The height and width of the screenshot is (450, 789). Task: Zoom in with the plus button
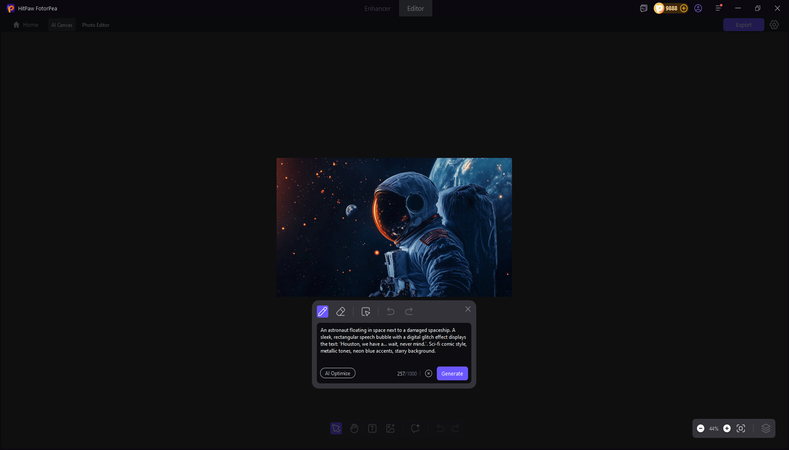tap(727, 428)
